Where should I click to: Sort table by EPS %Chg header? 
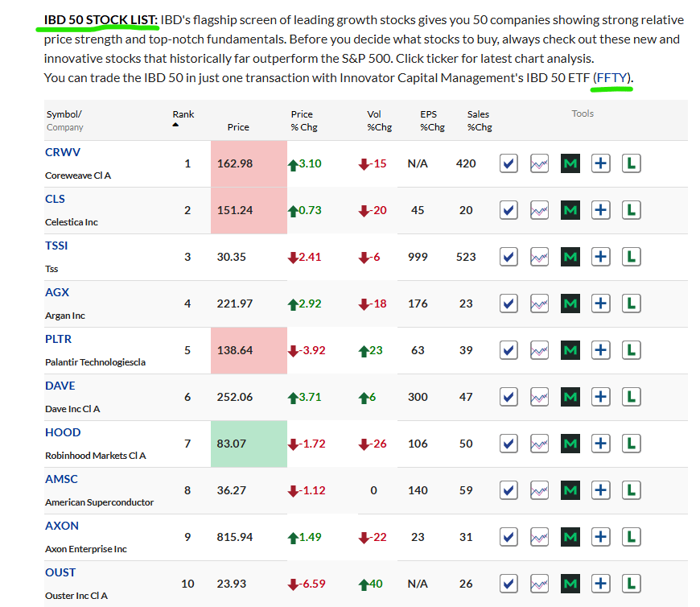[x=432, y=121]
